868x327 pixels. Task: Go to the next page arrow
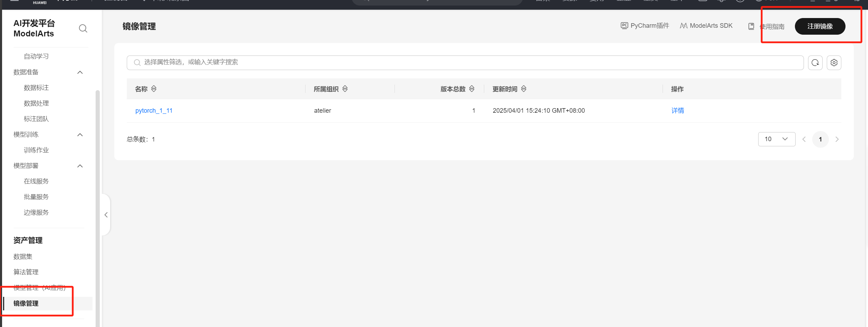(x=837, y=139)
